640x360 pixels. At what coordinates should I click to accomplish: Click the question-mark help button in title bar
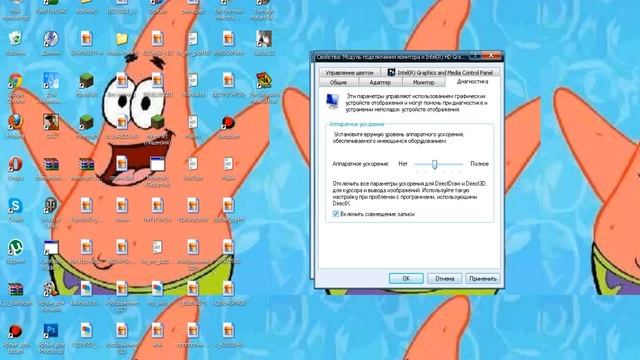click(475, 56)
